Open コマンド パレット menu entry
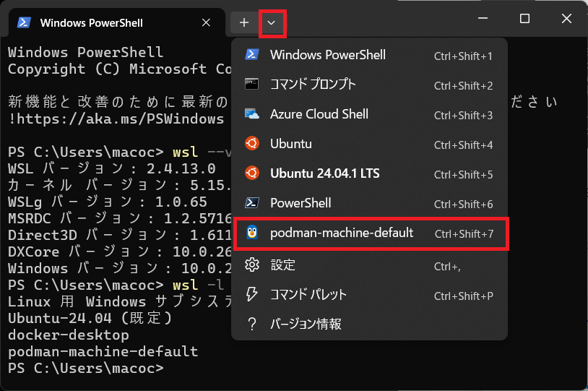 point(308,295)
